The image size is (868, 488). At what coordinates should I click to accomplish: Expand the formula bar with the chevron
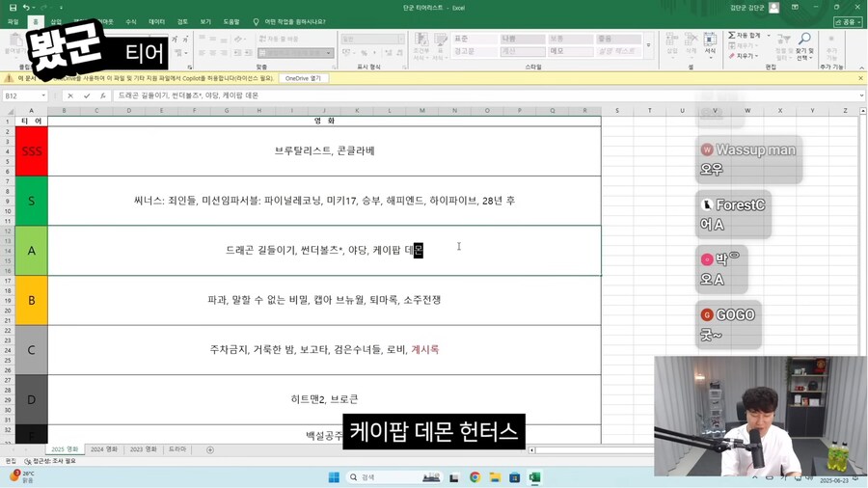tap(861, 95)
